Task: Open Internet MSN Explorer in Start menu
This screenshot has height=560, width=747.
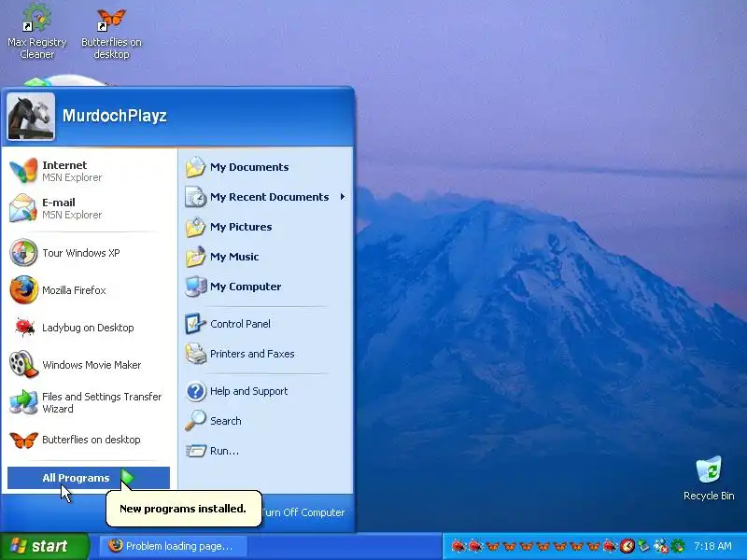Action: pyautogui.click(x=89, y=171)
